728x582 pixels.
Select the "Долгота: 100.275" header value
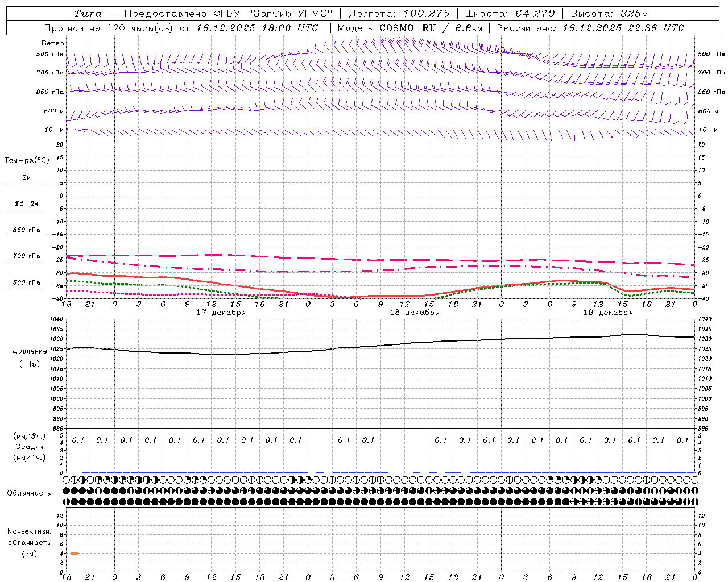coord(399,14)
